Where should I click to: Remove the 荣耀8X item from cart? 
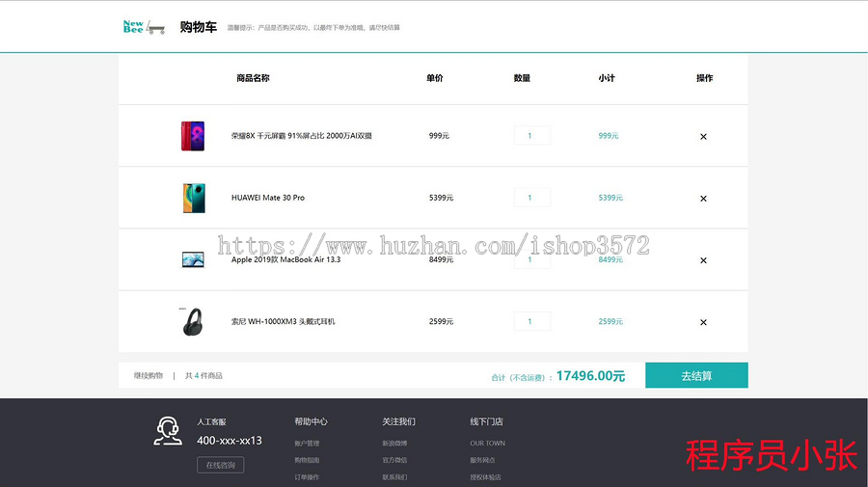tap(703, 137)
